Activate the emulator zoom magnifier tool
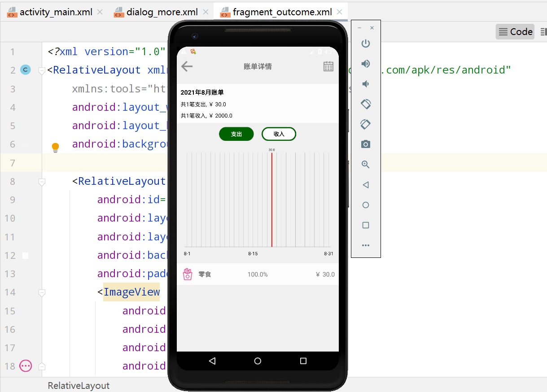 click(x=366, y=165)
